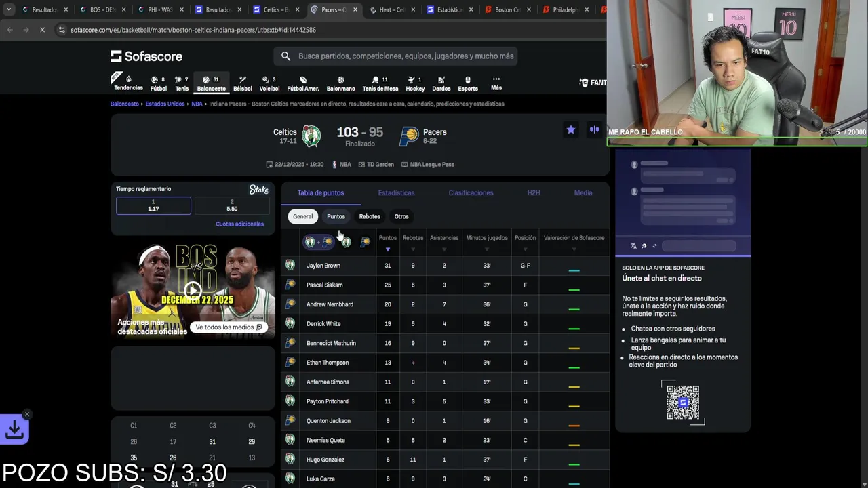Open the Balonmano sport icon
868x488 pixels.
(x=340, y=83)
